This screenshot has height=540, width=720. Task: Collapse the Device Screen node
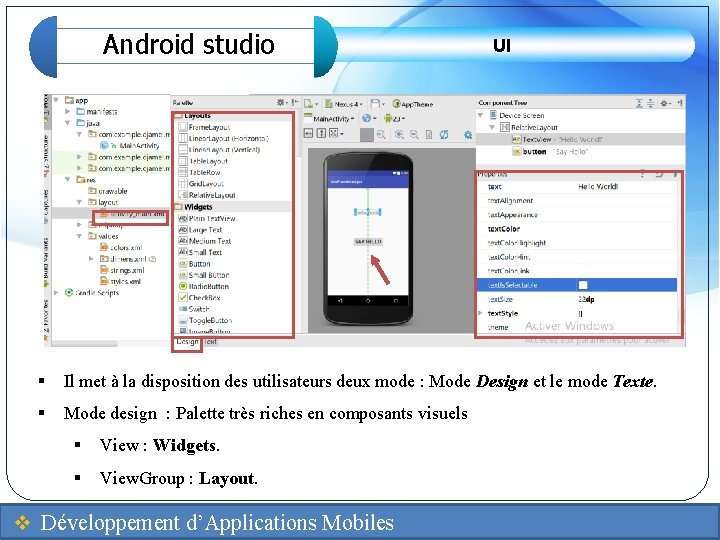pyautogui.click(x=481, y=115)
